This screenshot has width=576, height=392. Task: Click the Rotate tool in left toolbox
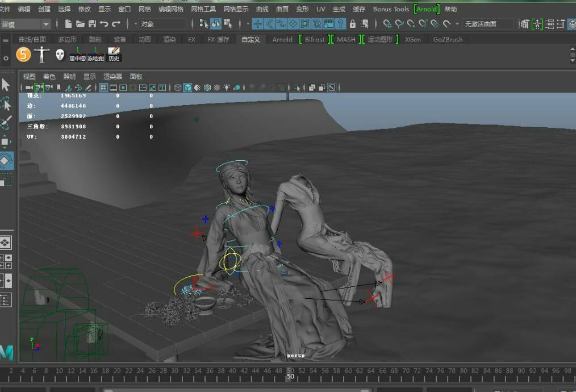[x=6, y=161]
